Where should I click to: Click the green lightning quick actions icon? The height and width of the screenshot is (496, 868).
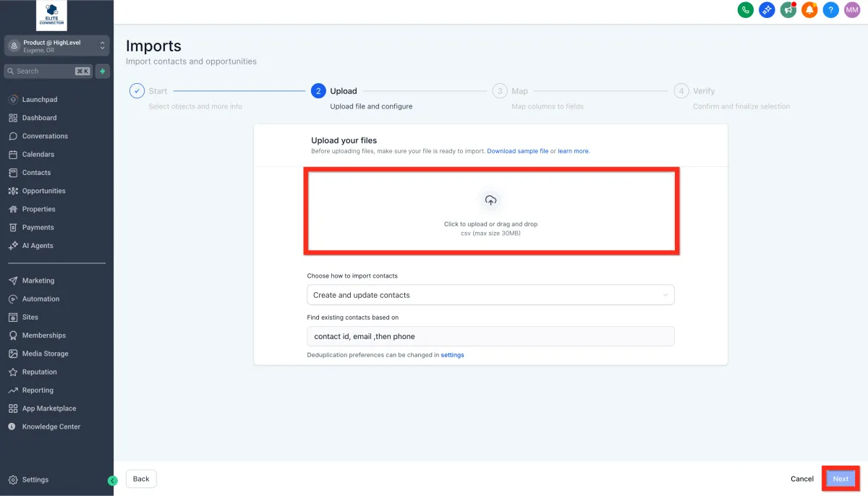coord(103,71)
